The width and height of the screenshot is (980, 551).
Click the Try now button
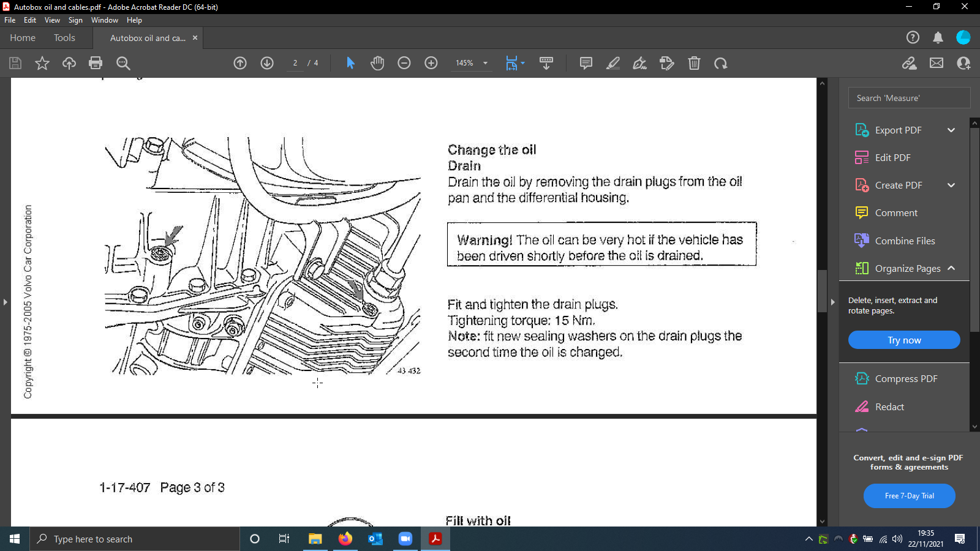coord(904,340)
